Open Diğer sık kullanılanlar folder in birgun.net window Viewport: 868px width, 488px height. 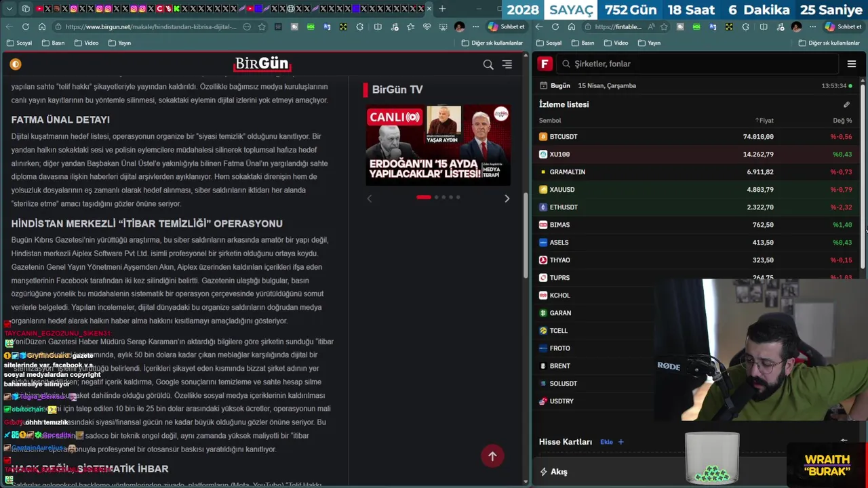492,43
